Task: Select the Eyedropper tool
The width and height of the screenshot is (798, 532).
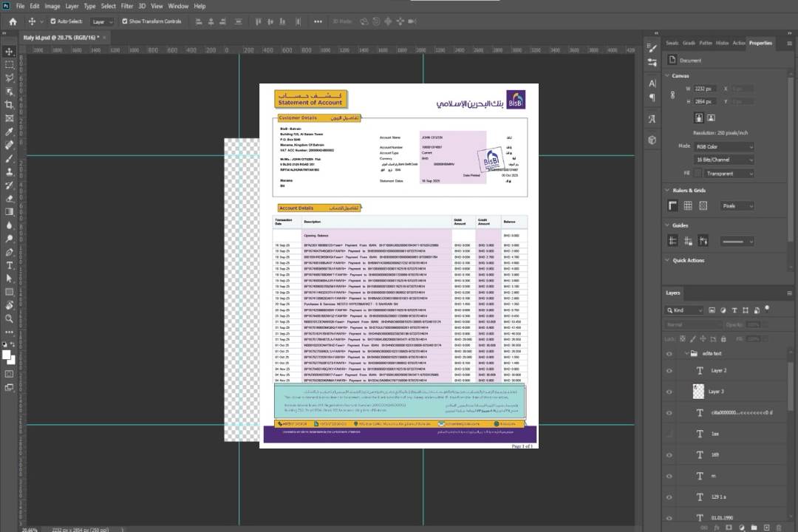Action: [x=9, y=132]
